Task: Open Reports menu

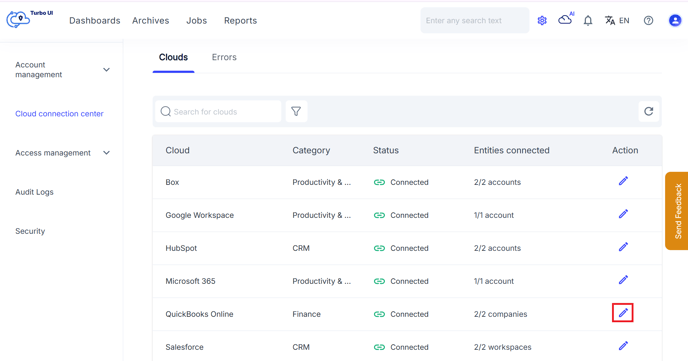Action: pos(240,21)
